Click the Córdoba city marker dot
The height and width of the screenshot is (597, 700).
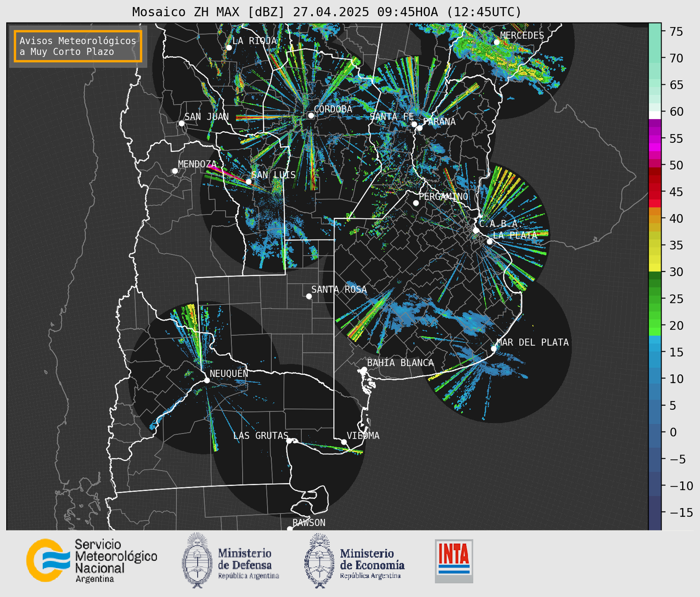coord(311,115)
